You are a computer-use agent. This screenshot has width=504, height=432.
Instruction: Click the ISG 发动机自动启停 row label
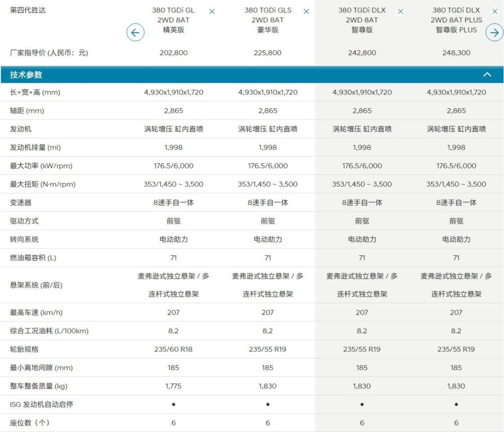pyautogui.click(x=41, y=404)
